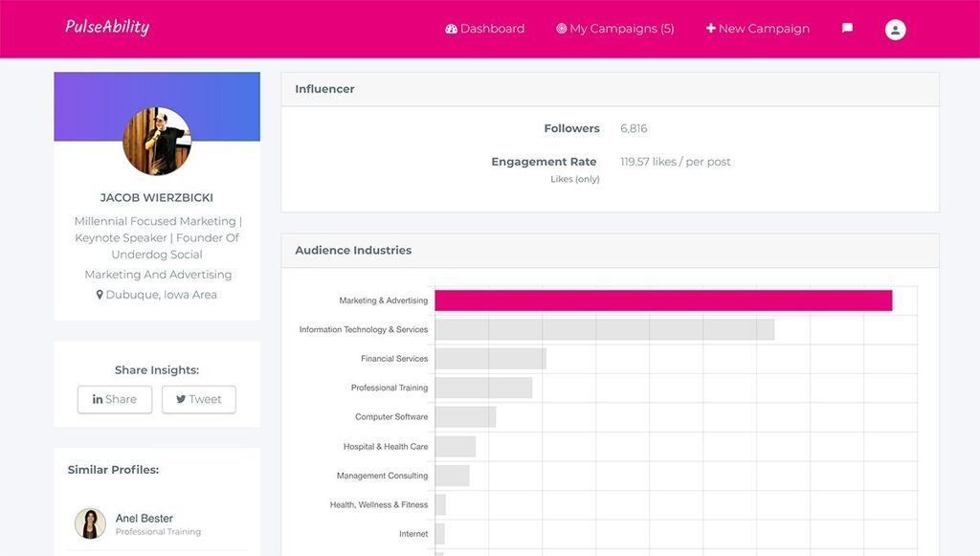Open the Dashboard page

pyautogui.click(x=485, y=29)
